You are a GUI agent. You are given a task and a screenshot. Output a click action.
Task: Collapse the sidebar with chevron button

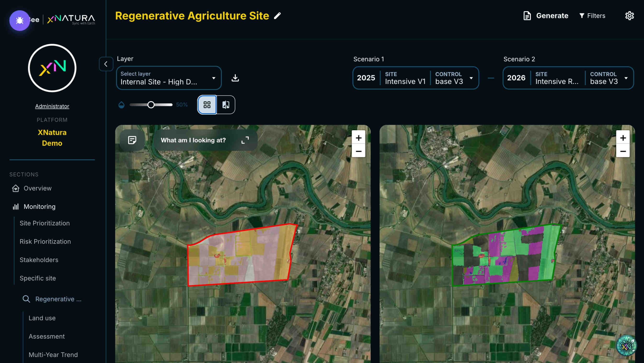tap(106, 64)
